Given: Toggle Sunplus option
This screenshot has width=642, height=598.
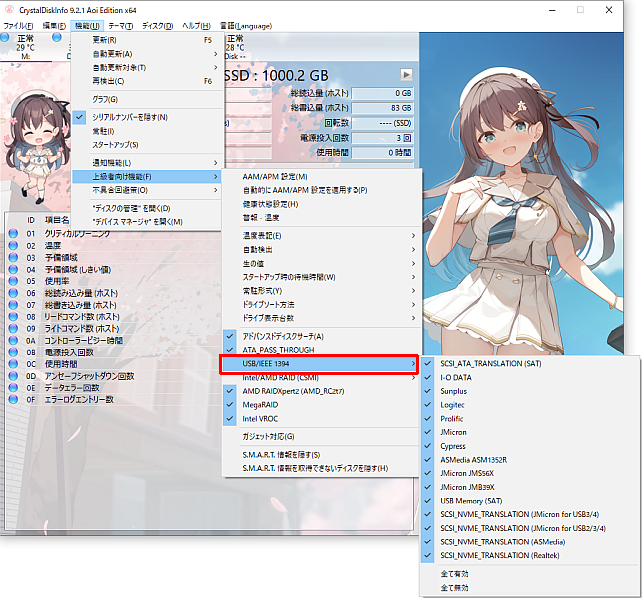Looking at the screenshot, I should click(x=530, y=391).
